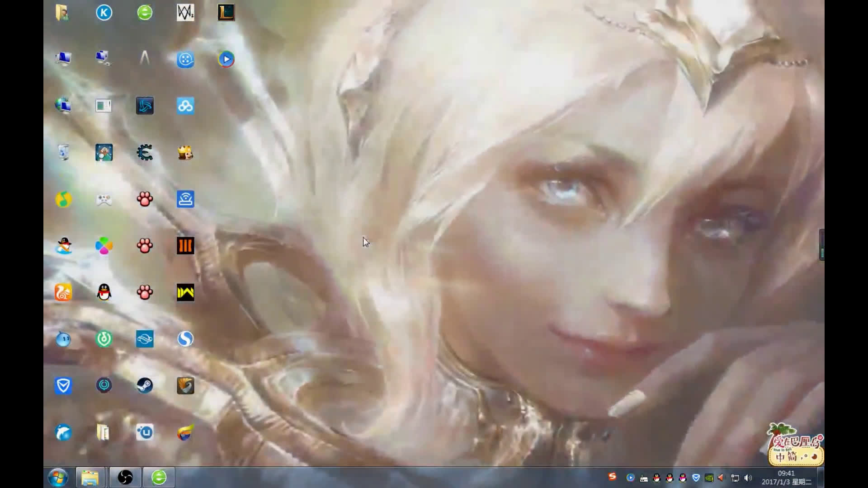Open the Baidu cloud drive icon
868x488 pixels.
tap(185, 106)
